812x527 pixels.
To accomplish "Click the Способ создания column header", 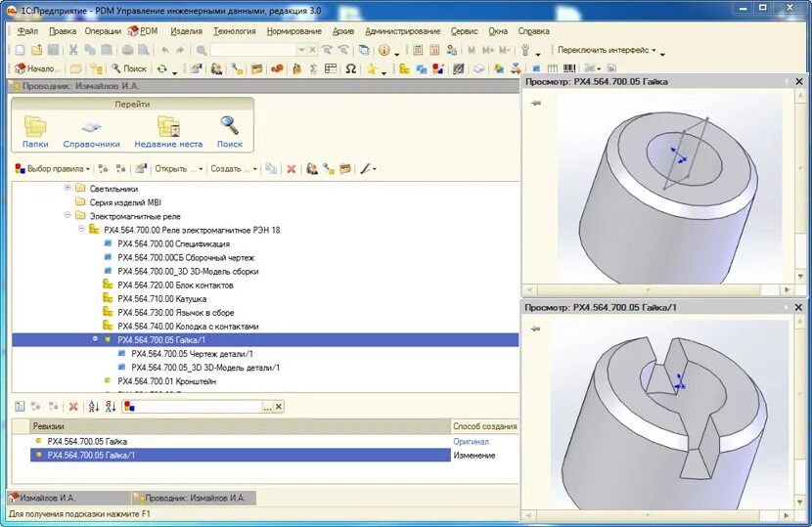I will [x=484, y=426].
